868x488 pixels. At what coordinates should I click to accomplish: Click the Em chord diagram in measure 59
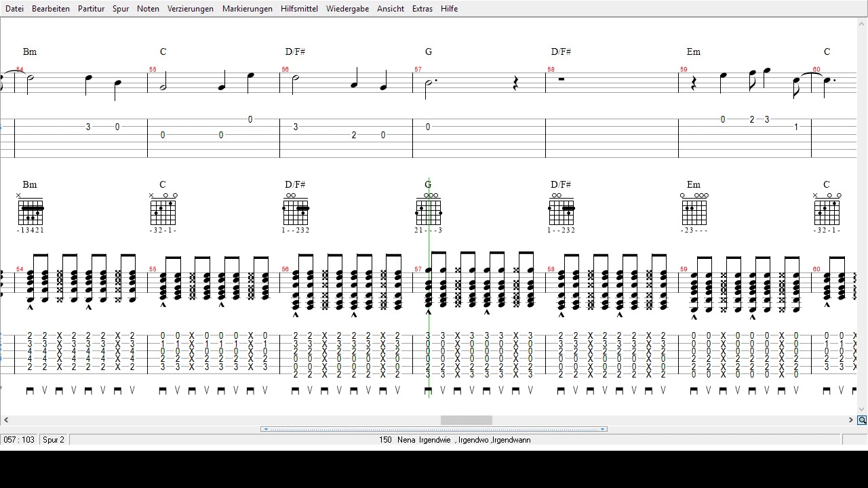[694, 209]
